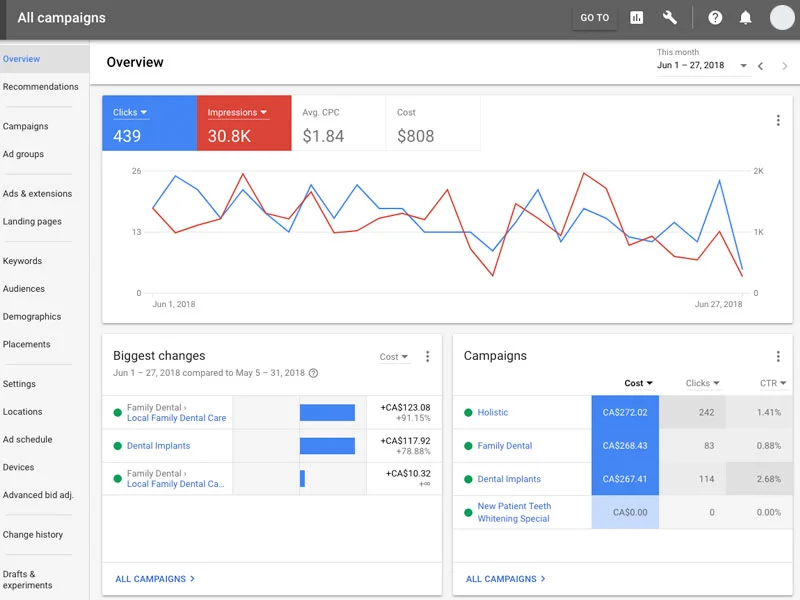Open the help question mark icon
Image resolution: width=800 pixels, height=600 pixels.
tap(715, 18)
